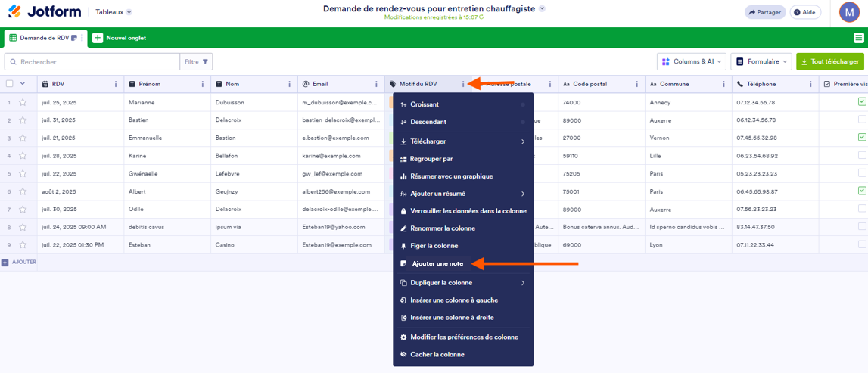Open the Formulaire dropdown
Screen dimensions: 868x379
tap(761, 62)
